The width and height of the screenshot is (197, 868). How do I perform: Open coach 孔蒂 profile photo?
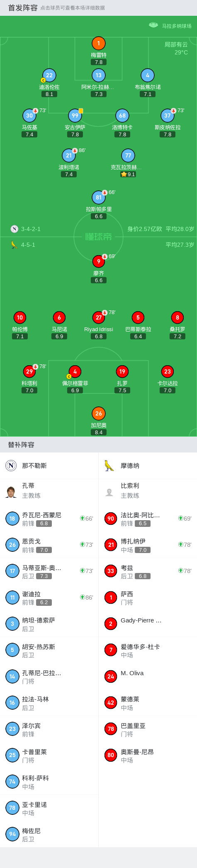pyautogui.click(x=11, y=492)
